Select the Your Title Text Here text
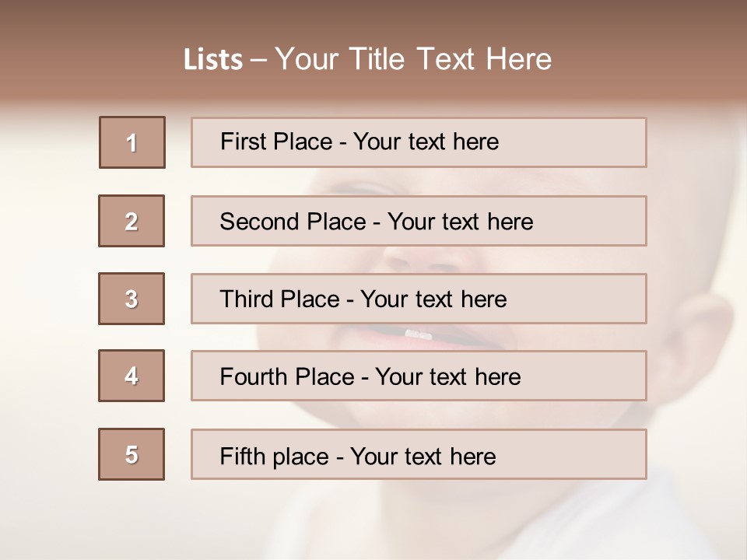Viewport: 747px width, 560px height. coord(413,59)
